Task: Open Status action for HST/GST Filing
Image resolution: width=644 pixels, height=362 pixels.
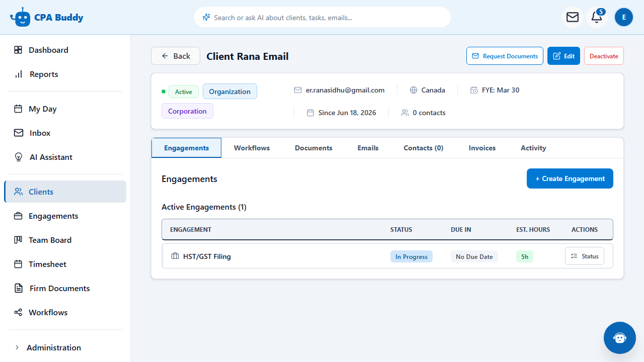Action: pyautogui.click(x=585, y=256)
